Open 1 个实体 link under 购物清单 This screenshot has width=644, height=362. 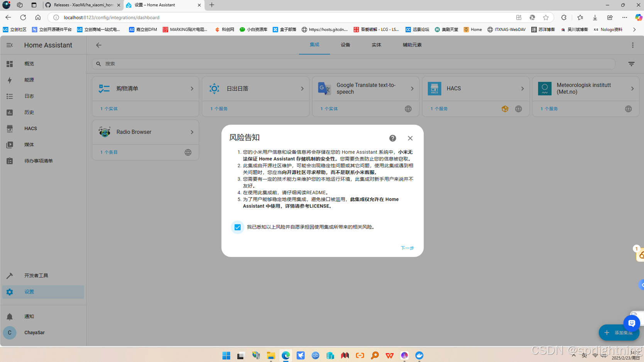pos(109,109)
